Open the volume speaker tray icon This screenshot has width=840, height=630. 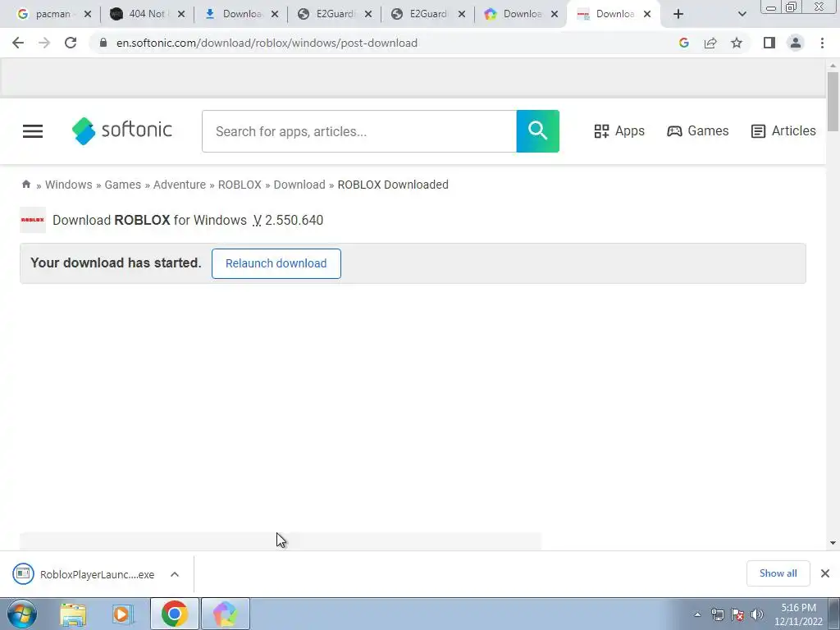(x=757, y=614)
